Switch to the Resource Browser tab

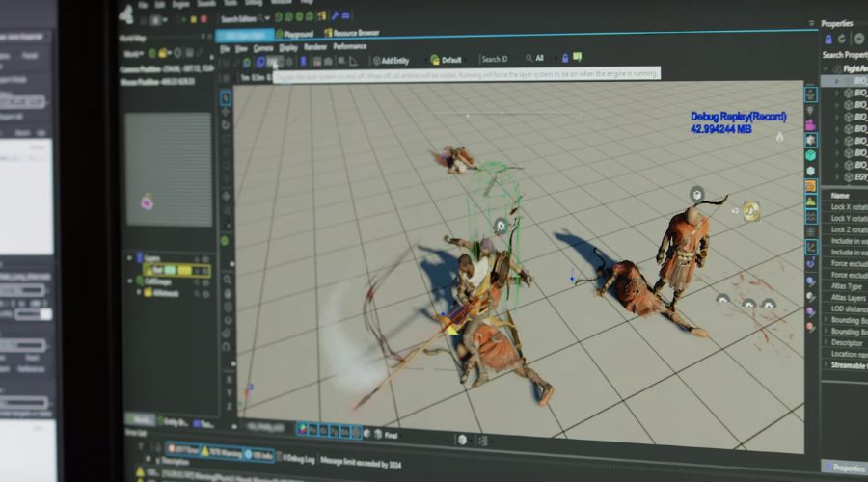point(352,33)
